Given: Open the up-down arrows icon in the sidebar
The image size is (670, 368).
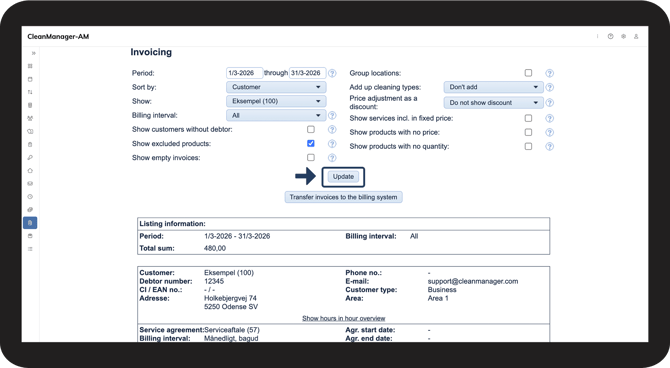Looking at the screenshot, I should (30, 92).
